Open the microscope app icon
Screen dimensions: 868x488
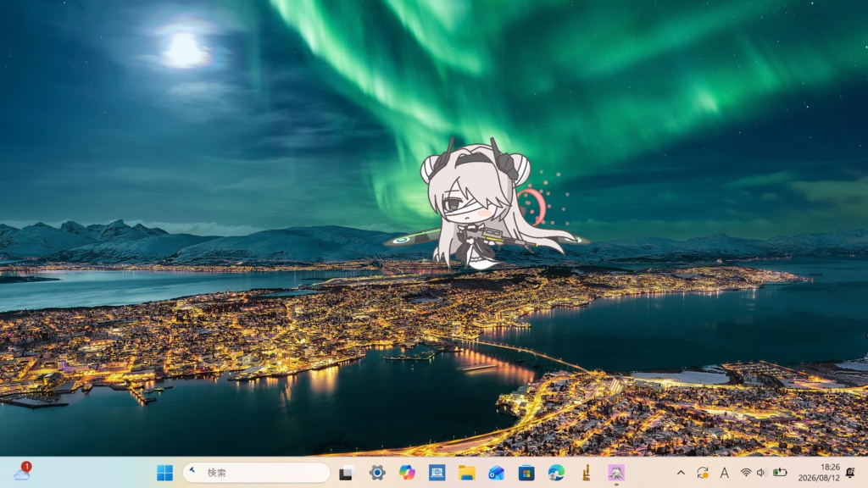(587, 473)
